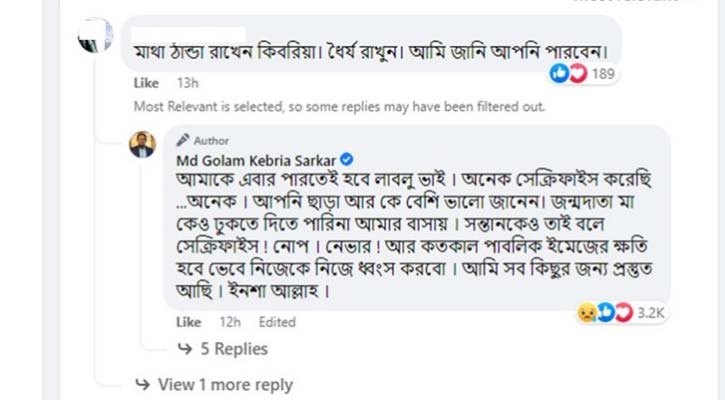
Task: Like the Author's reply comment
Action: [188, 322]
